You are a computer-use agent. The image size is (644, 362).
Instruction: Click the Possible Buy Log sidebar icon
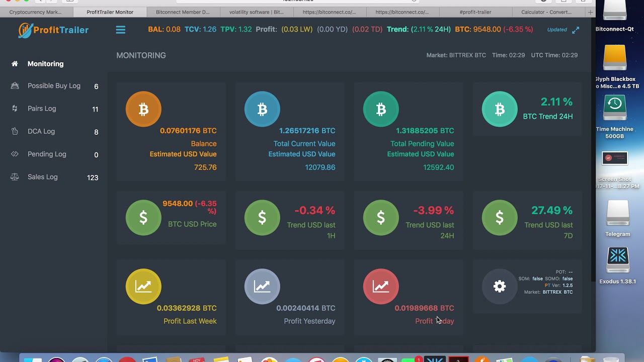click(x=15, y=86)
